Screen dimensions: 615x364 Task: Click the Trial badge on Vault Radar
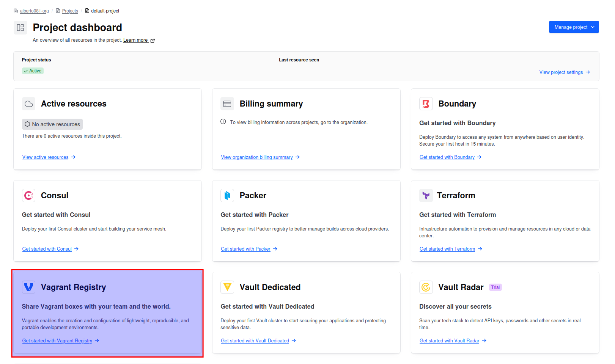495,287
